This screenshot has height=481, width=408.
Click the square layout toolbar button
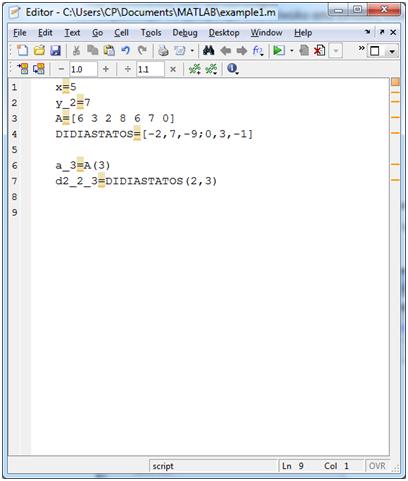coord(375,51)
